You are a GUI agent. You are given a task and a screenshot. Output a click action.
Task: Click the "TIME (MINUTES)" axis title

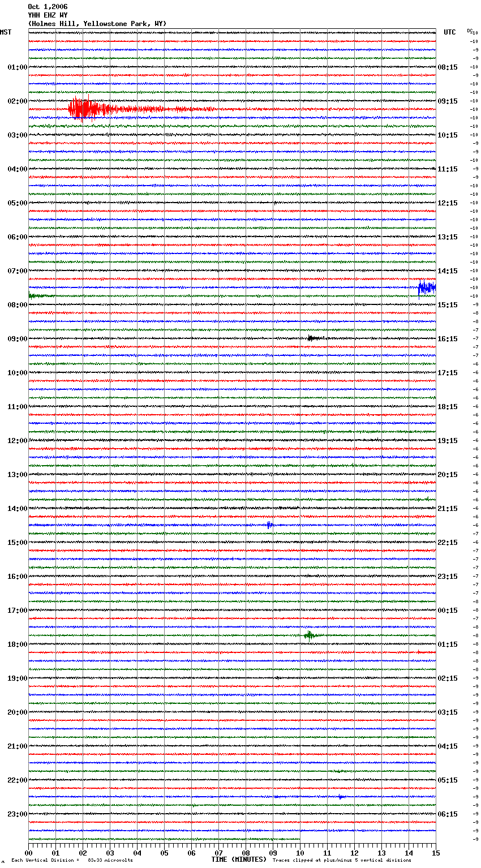click(x=239, y=860)
